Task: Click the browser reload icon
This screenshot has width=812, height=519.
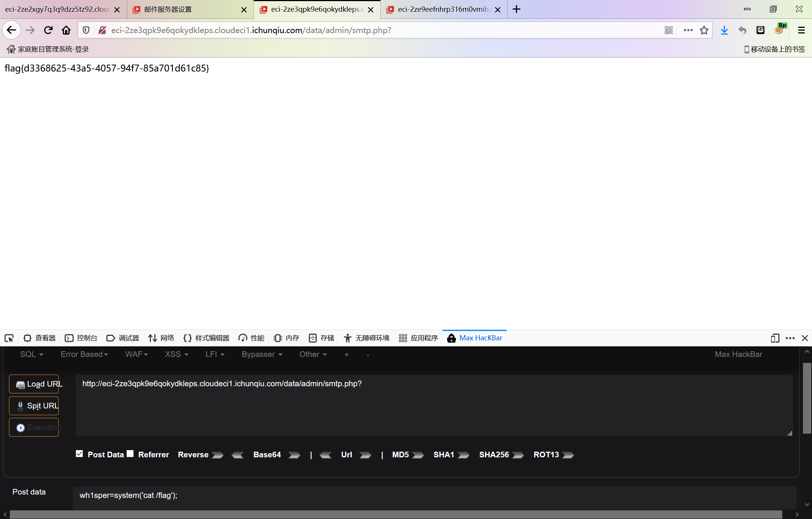Action: pyautogui.click(x=48, y=30)
